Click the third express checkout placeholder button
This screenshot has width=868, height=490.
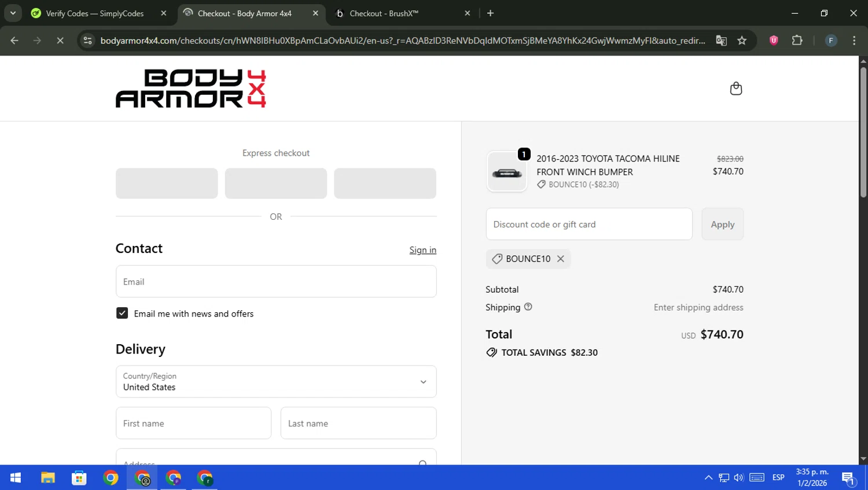(385, 183)
